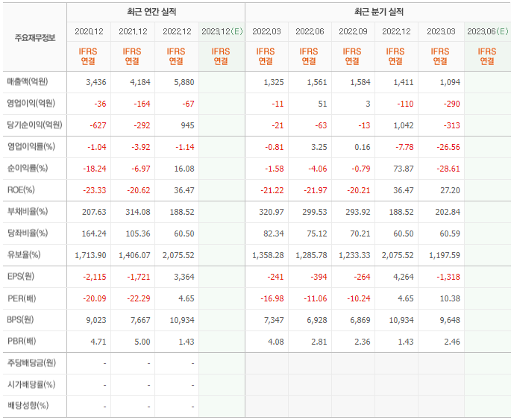Screen dimensions: 514x420
Task: Select the 유보율(%) row label
Action: point(24,254)
